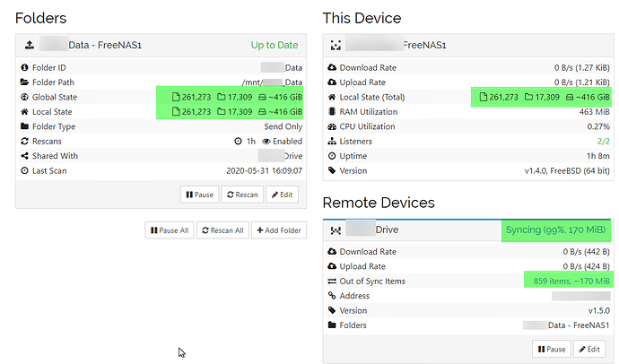The height and width of the screenshot is (364, 619).
Task: Click the Local State home icon in Folders
Action: 24,111
